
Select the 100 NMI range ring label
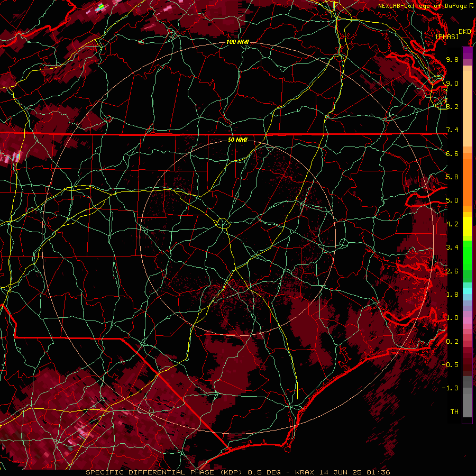click(x=237, y=42)
